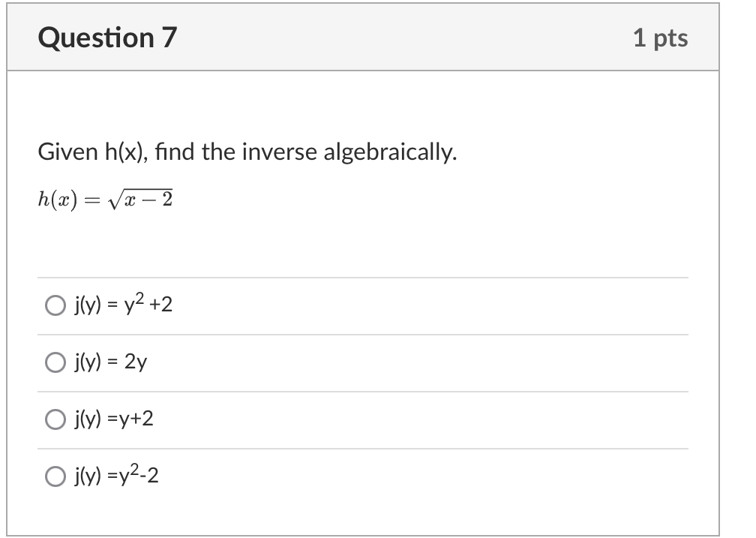Screen dimensions: 756x538
Task: Select the radio button for j(y) = 2y
Action: 55,362
